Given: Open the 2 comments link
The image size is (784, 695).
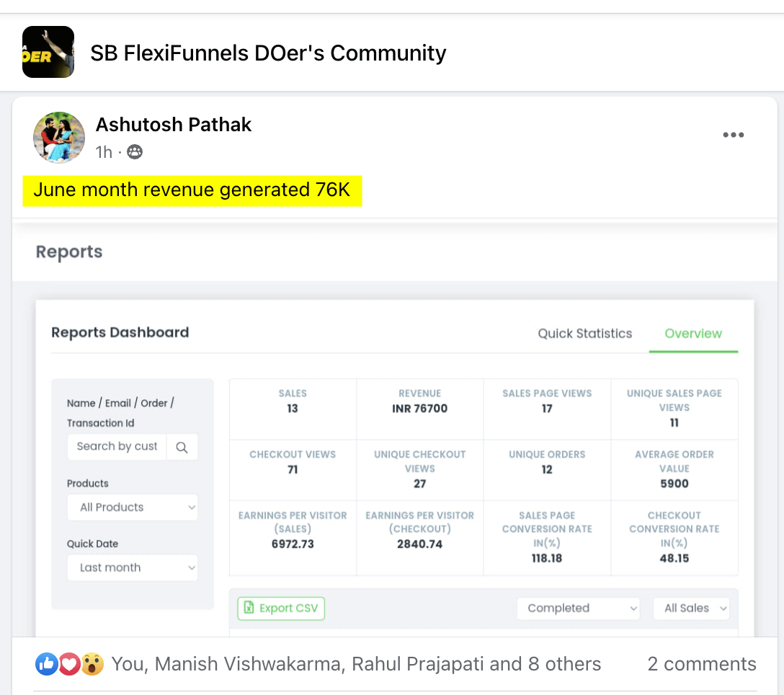Looking at the screenshot, I should 701,664.
